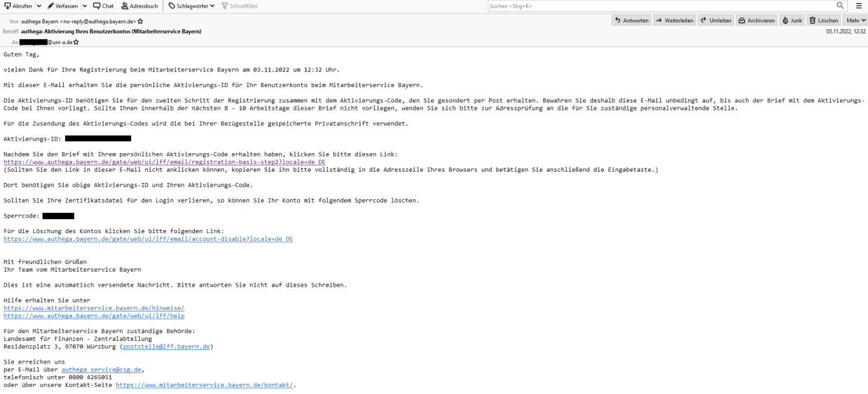Image resolution: width=868 pixels, height=394 pixels.
Task: Click Abrufen to fetch new mail
Action: 18,6
